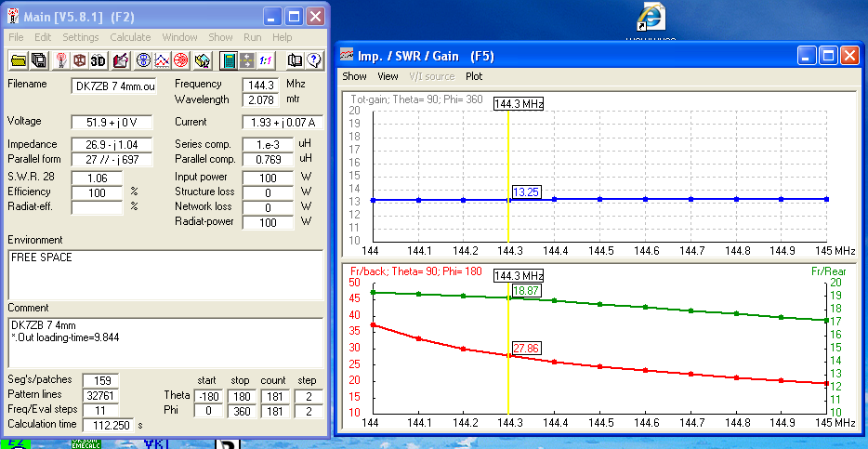Open the View menu in graph window
This screenshot has width=868, height=449.
pyautogui.click(x=388, y=76)
